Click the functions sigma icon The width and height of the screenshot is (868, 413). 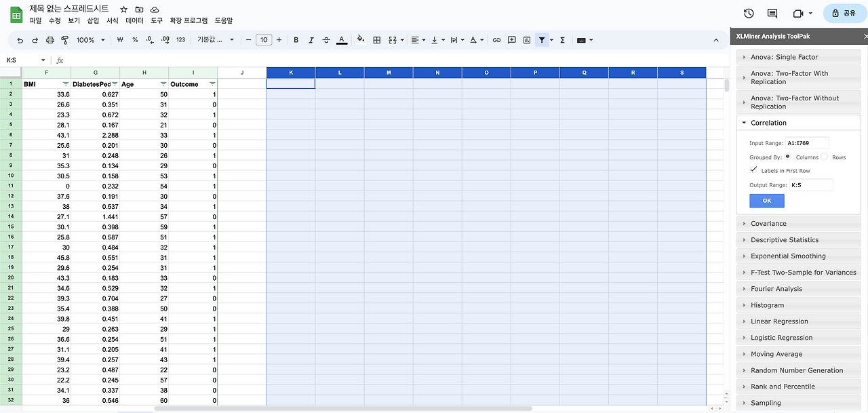point(562,40)
